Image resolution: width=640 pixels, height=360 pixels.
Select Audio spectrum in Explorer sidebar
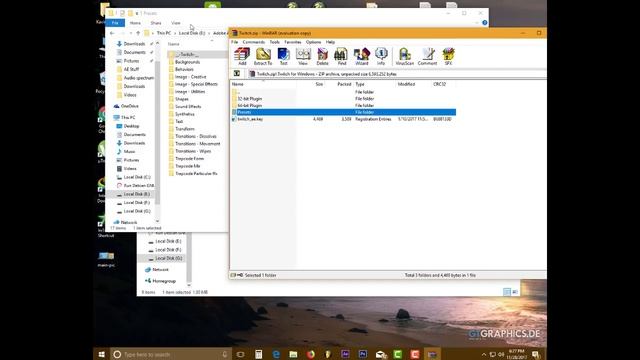(x=139, y=78)
